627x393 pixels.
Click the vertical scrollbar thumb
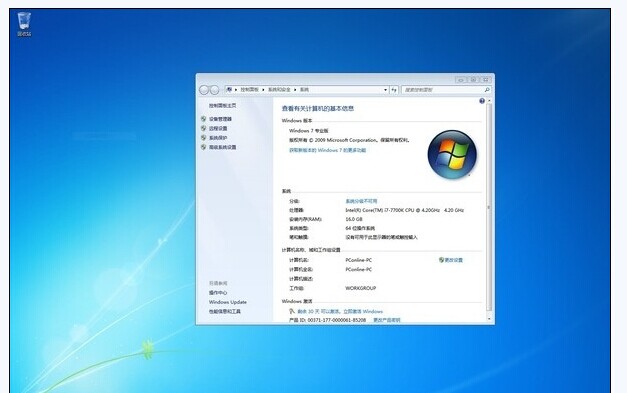coord(489,207)
